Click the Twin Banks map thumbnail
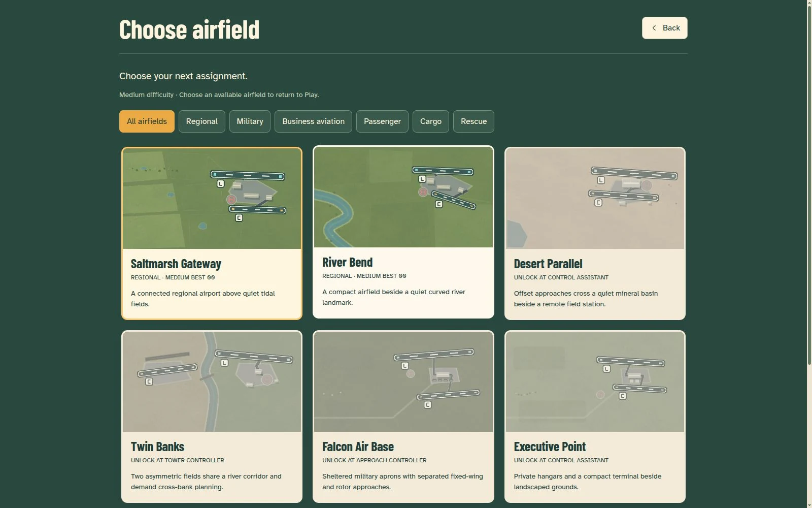Image resolution: width=812 pixels, height=508 pixels. click(212, 382)
